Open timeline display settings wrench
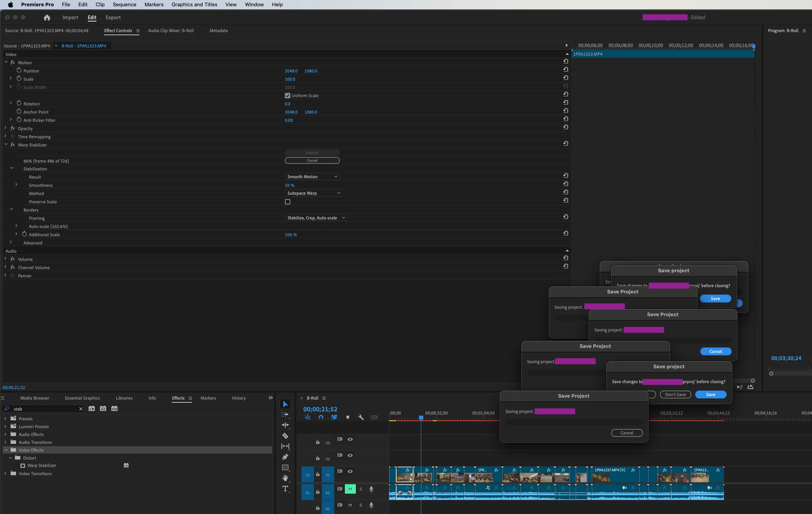The width and height of the screenshot is (812, 514). tap(361, 417)
